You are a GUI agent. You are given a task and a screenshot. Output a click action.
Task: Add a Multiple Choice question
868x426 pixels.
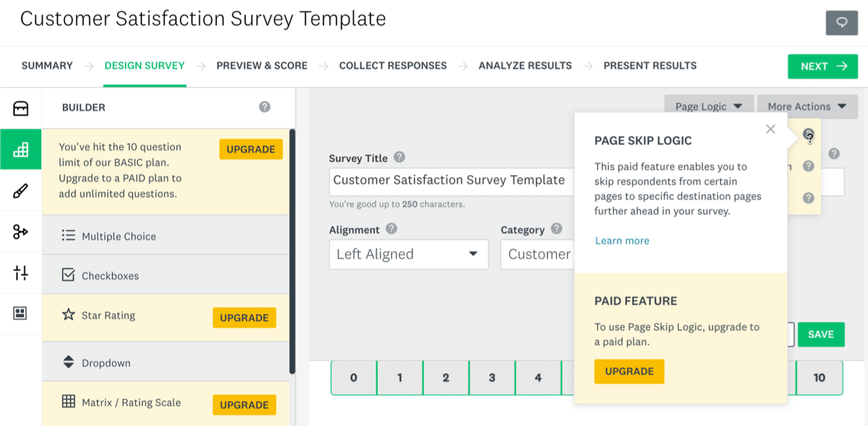[166, 236]
